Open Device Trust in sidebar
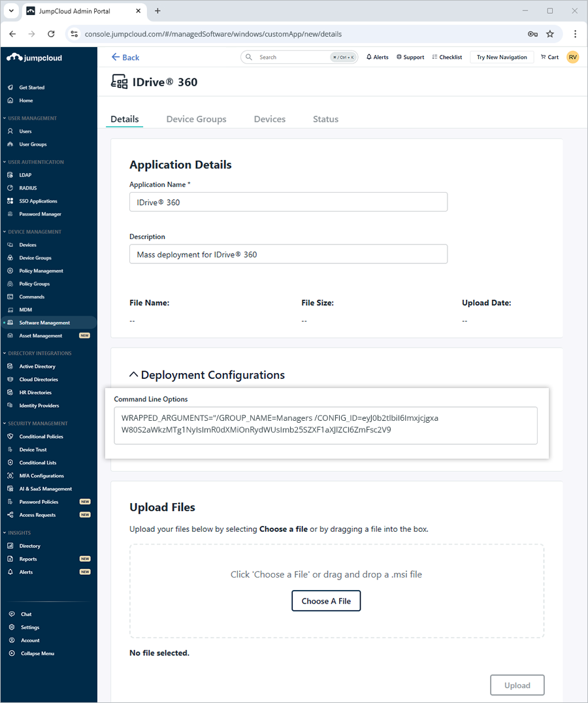The image size is (588, 703). [x=33, y=450]
